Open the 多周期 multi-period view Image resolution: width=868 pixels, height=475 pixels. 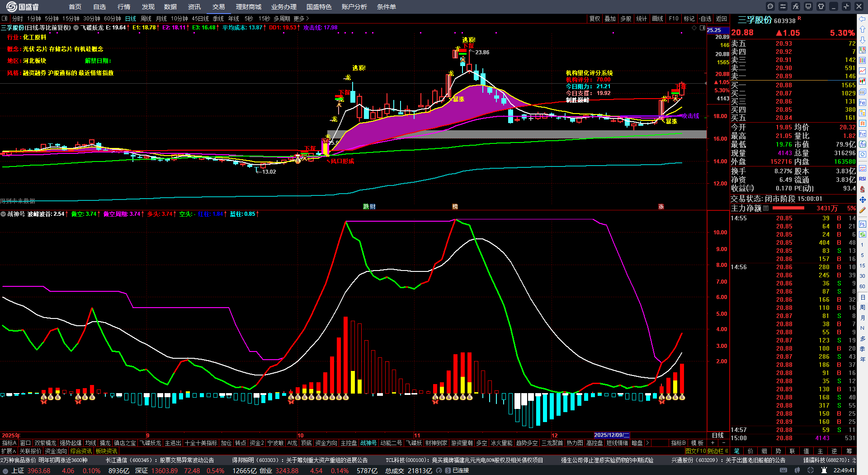pyautogui.click(x=282, y=19)
